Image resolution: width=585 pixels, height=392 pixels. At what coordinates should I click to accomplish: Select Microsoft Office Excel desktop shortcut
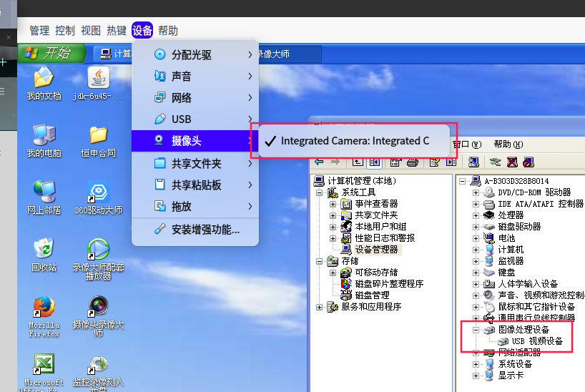(x=44, y=372)
